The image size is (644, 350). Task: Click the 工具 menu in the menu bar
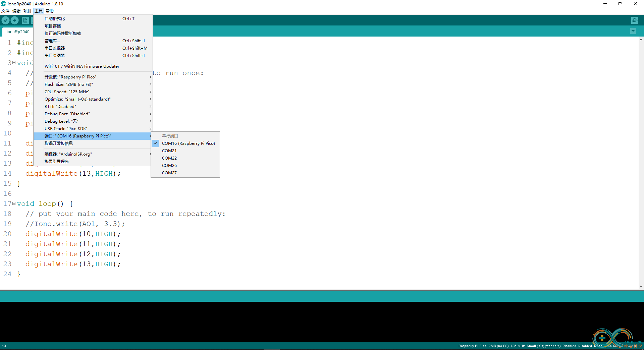click(39, 11)
